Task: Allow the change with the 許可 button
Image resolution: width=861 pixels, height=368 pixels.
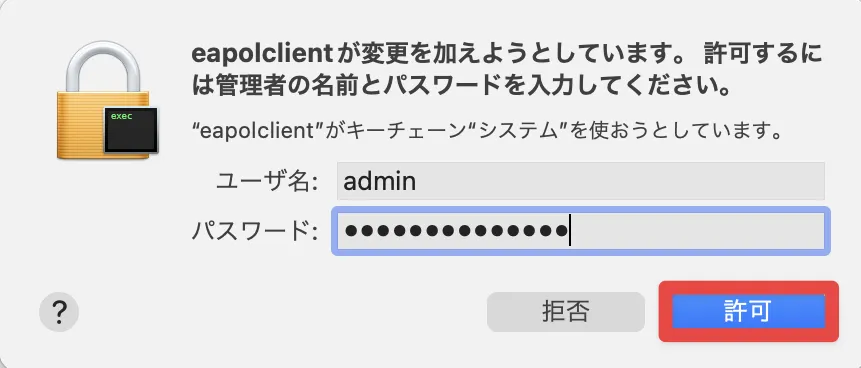Action: point(748,311)
